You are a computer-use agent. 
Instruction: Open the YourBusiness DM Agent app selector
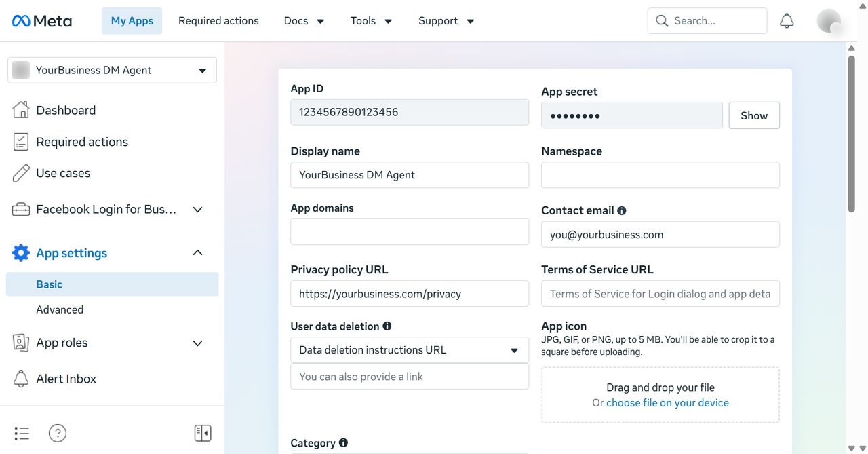(113, 70)
